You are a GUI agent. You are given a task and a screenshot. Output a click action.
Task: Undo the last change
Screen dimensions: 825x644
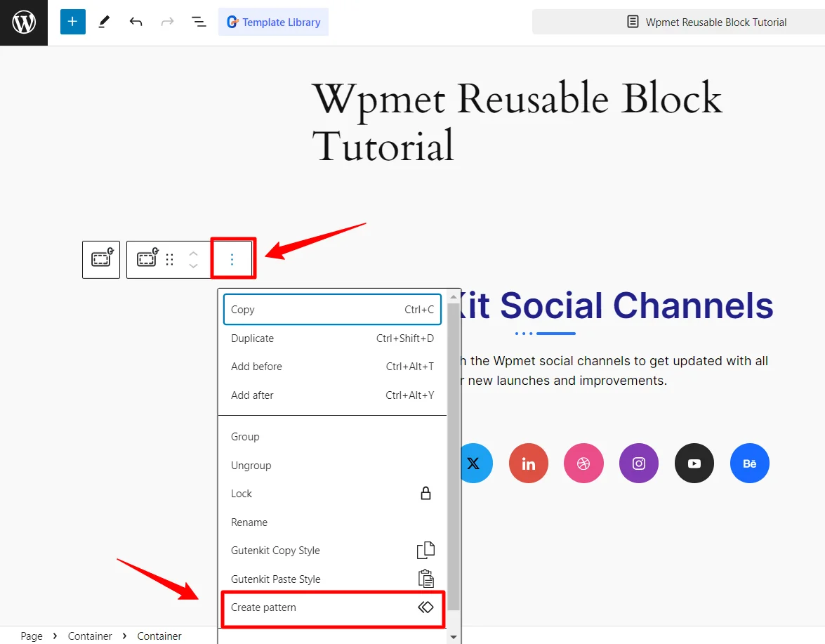pyautogui.click(x=136, y=22)
